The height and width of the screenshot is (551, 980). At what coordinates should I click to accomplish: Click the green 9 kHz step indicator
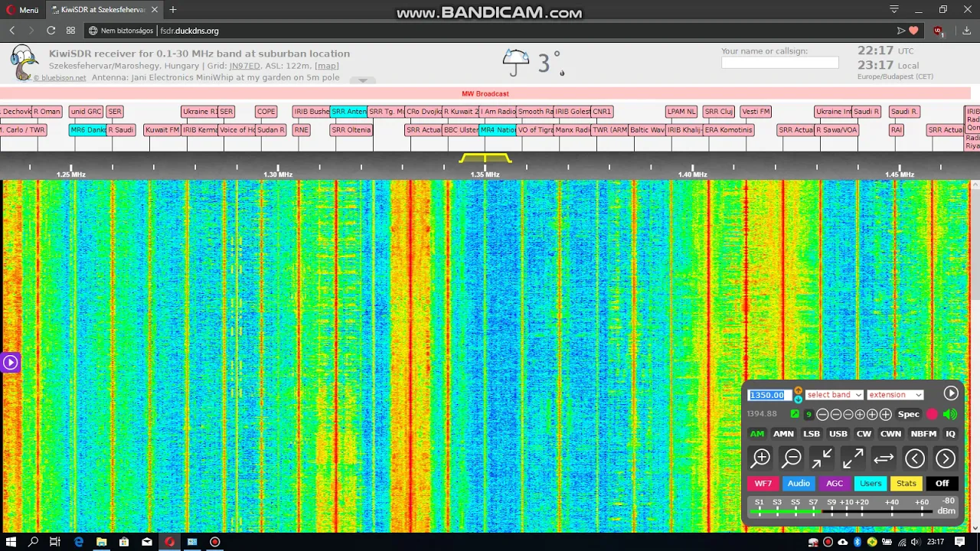tap(808, 414)
